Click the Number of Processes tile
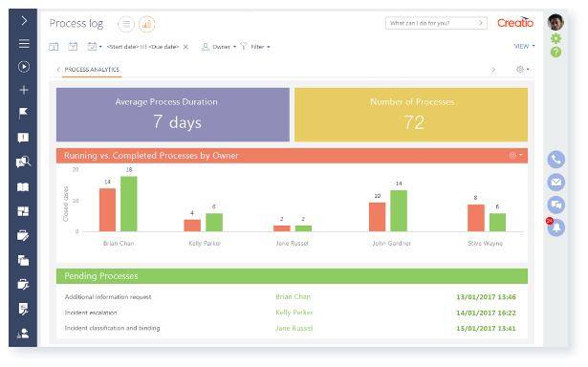588x367 pixels. coord(411,115)
